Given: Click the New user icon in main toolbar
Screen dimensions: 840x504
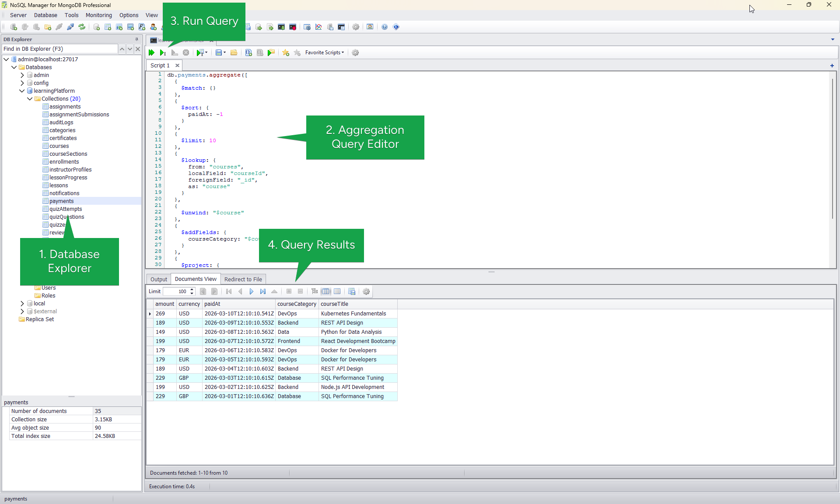Looking at the screenshot, I should [x=153, y=27].
